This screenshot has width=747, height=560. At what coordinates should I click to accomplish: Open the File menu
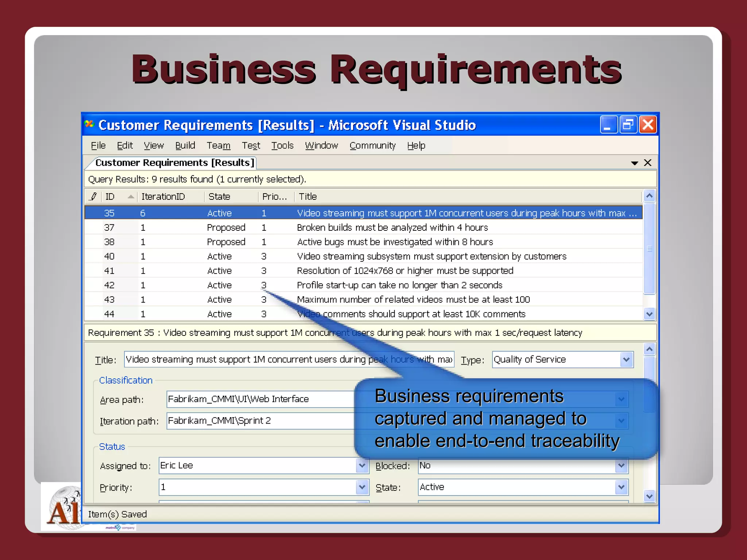(x=98, y=145)
